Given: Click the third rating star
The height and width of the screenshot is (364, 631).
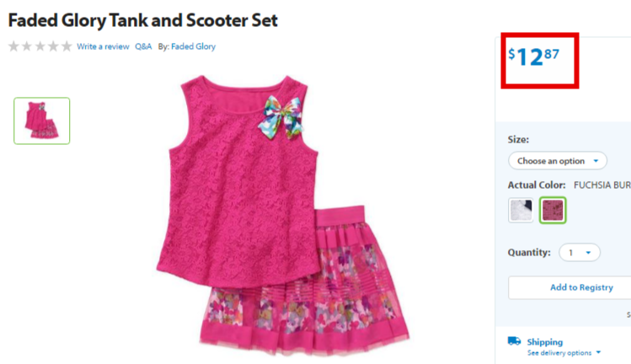Looking at the screenshot, I should pyautogui.click(x=40, y=46).
